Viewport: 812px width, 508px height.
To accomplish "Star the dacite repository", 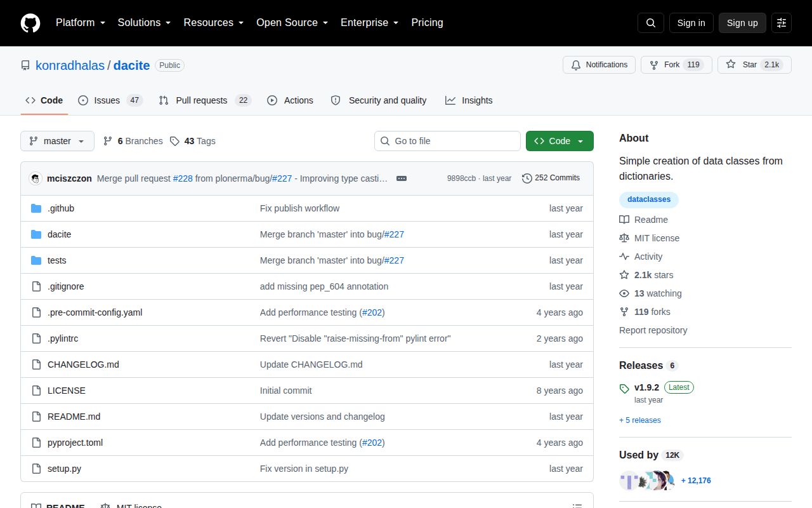I will click(x=754, y=65).
